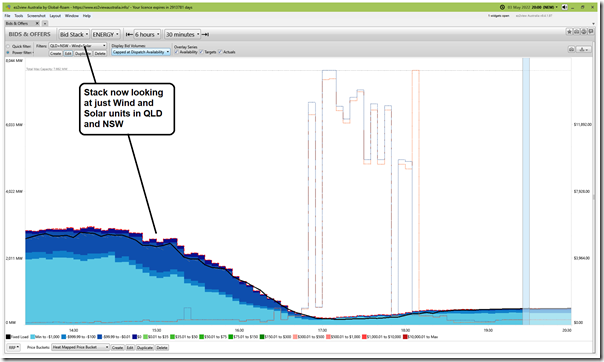Open Capped at Dispatch Availability dropdown
The height and width of the screenshot is (362, 604).
click(141, 52)
